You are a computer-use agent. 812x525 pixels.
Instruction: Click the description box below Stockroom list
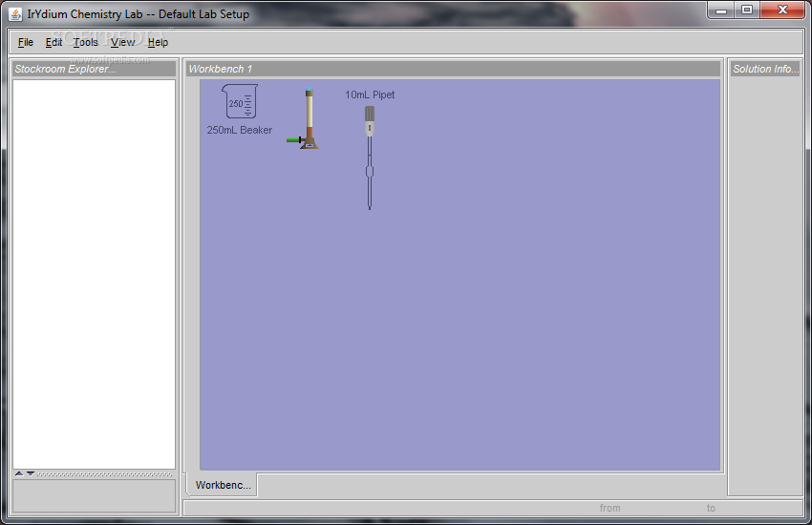click(94, 496)
